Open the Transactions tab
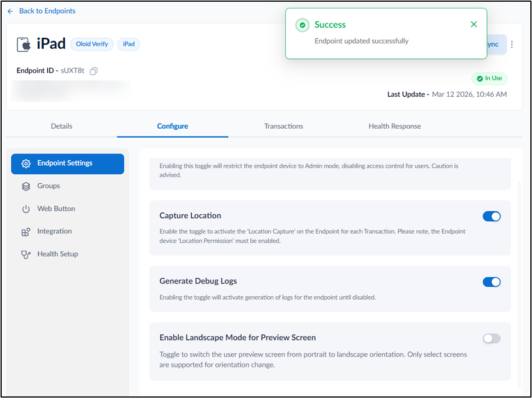The image size is (532, 398). 283,126
